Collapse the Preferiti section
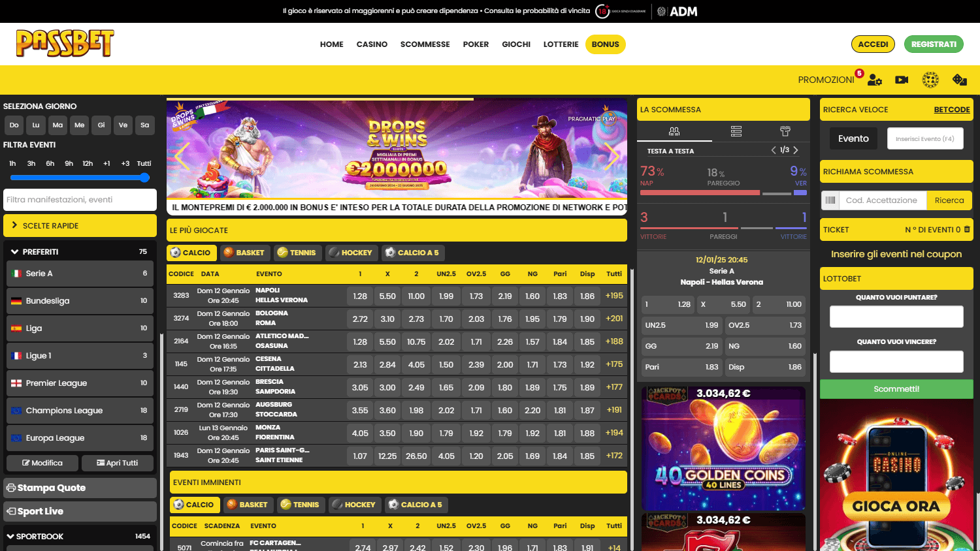The image size is (980, 551). pyautogui.click(x=80, y=252)
